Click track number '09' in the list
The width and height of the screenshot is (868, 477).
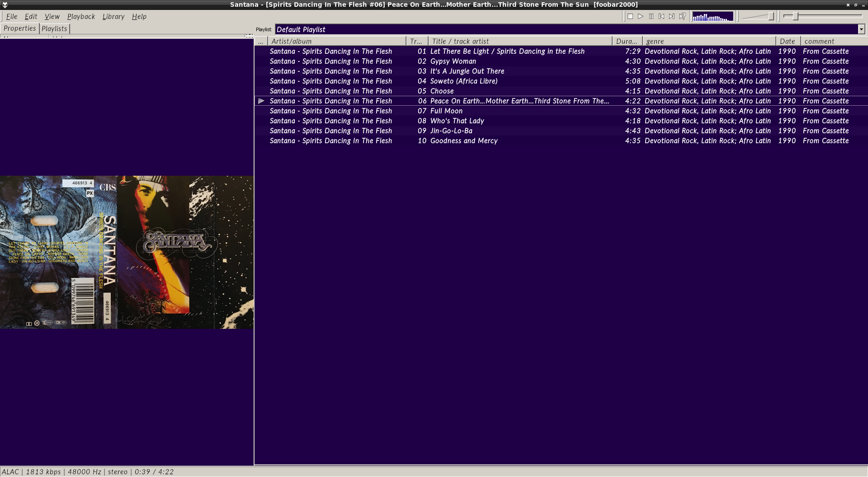[422, 131]
